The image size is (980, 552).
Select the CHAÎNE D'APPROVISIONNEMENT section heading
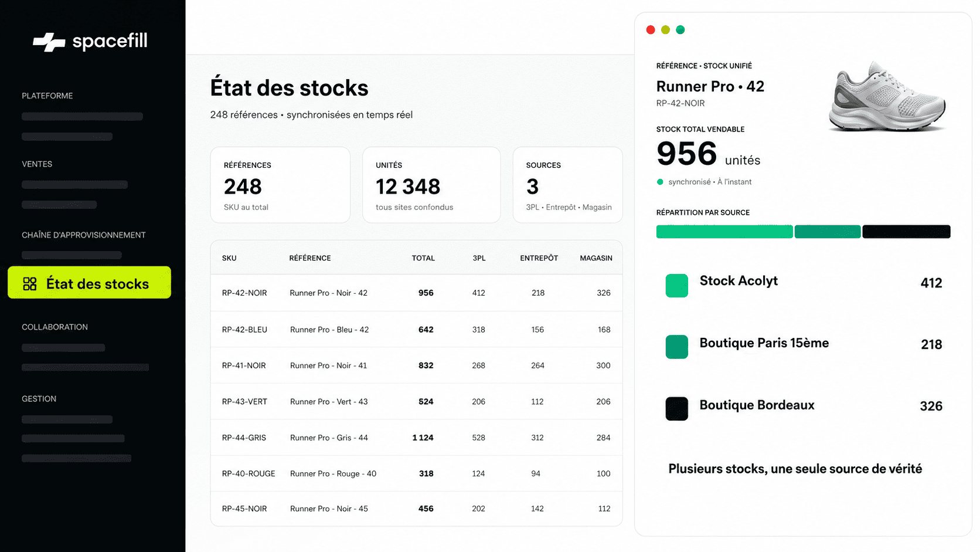pos(84,235)
